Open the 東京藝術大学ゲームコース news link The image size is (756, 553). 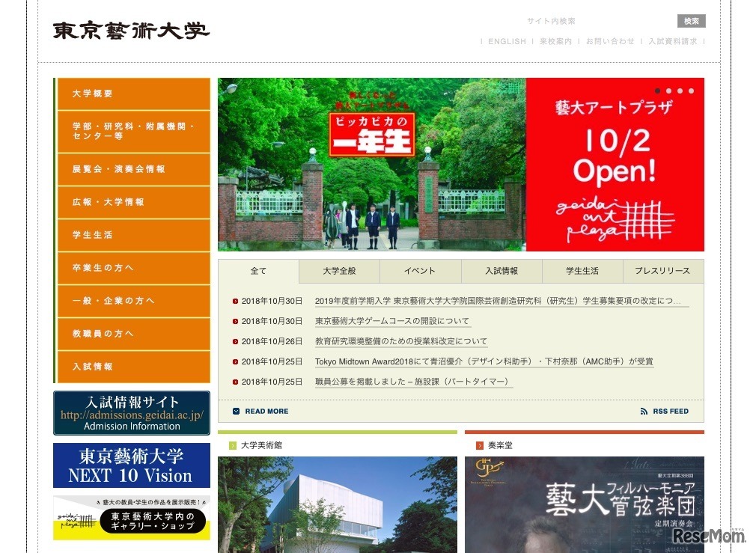(x=392, y=321)
